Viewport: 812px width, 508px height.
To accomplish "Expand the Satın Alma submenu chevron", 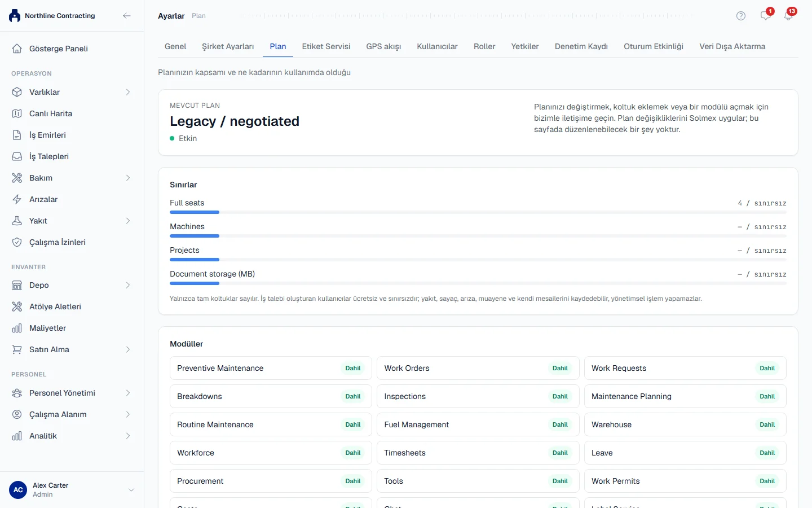I will tap(128, 349).
